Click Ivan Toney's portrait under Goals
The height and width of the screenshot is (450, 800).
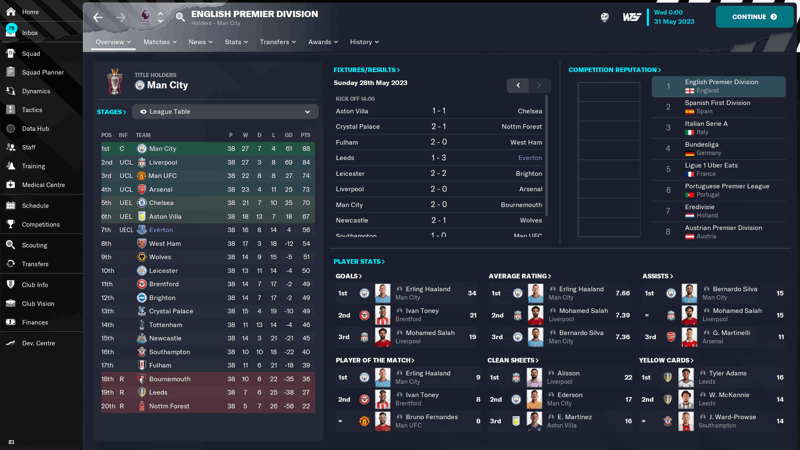383,315
